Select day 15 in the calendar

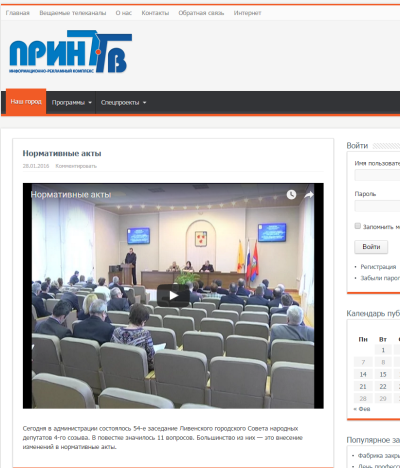[383, 374]
